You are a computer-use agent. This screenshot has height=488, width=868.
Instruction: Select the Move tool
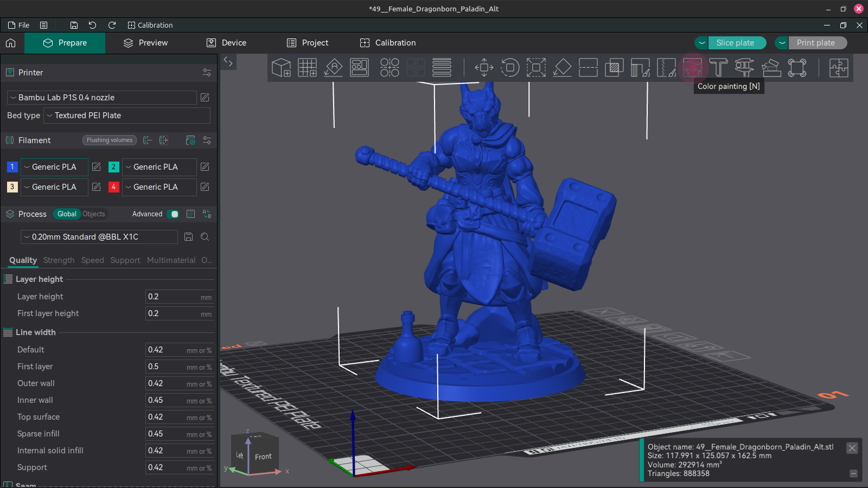[483, 67]
